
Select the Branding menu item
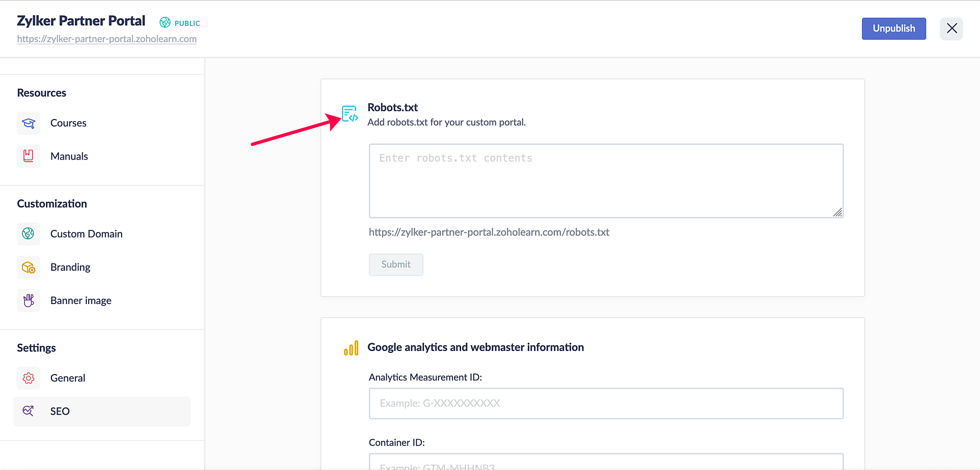(x=70, y=267)
